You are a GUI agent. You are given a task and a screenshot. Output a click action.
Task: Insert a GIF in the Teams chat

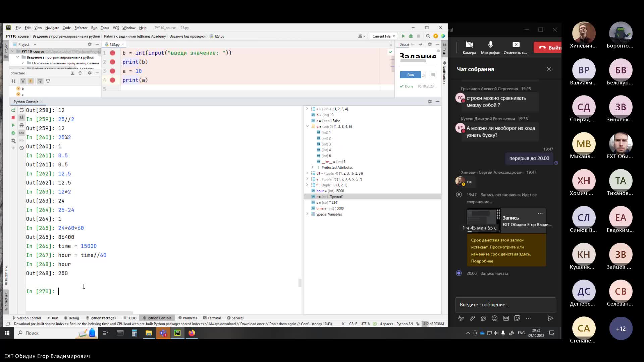click(x=506, y=318)
